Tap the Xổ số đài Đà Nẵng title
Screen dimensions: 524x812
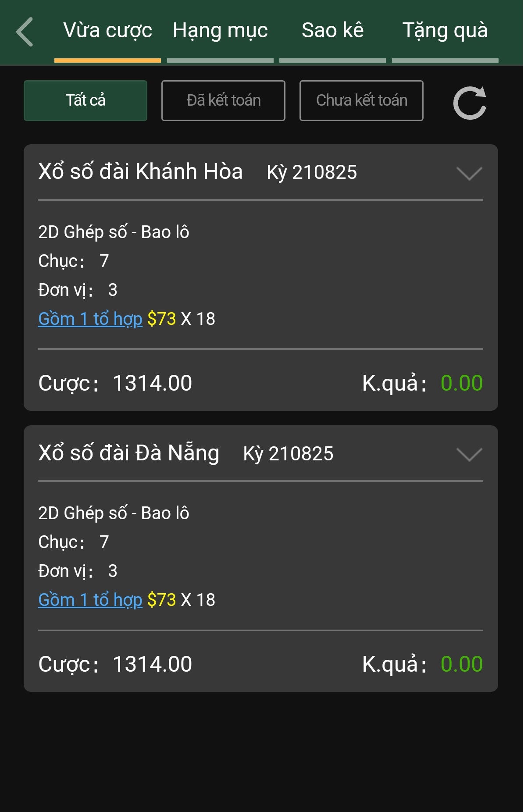click(128, 453)
